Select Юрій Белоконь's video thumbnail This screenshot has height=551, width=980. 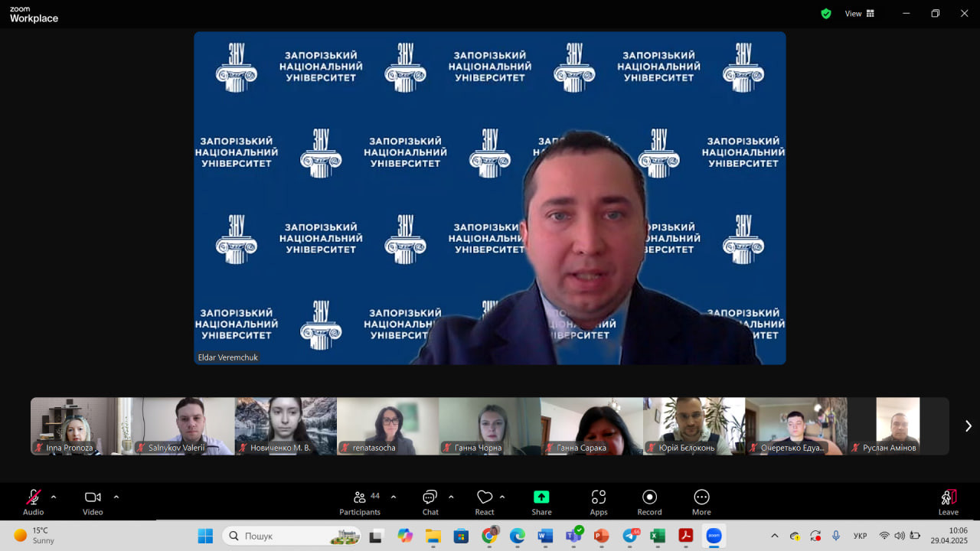(x=694, y=426)
